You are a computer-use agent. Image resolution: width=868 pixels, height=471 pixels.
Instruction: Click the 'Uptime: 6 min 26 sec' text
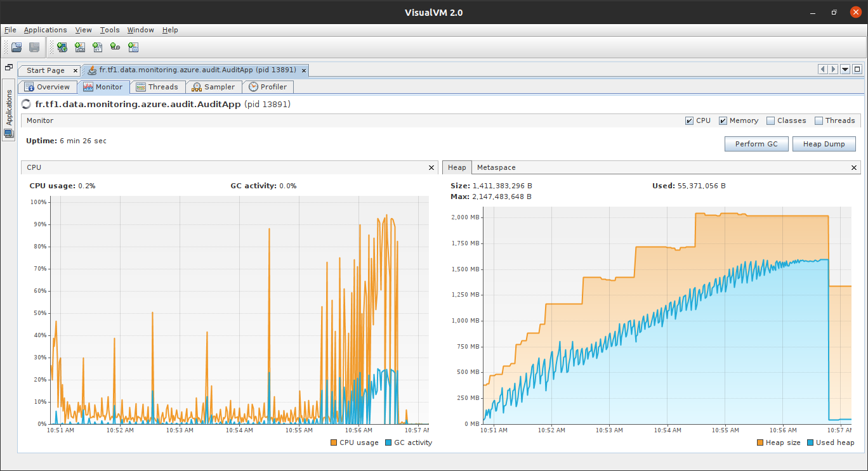point(66,141)
